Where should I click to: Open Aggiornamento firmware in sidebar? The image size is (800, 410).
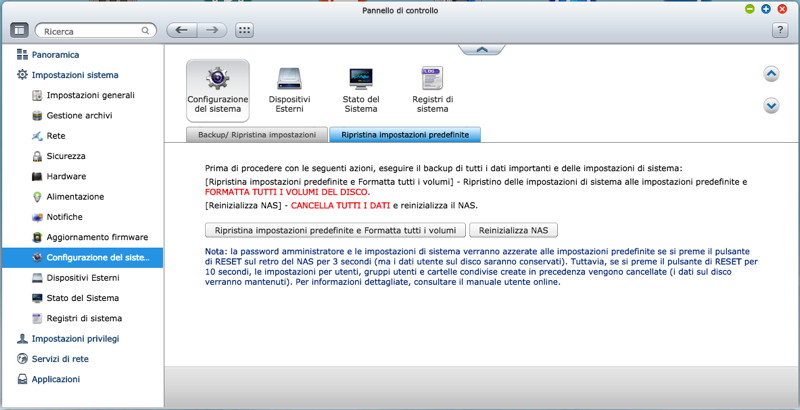96,236
